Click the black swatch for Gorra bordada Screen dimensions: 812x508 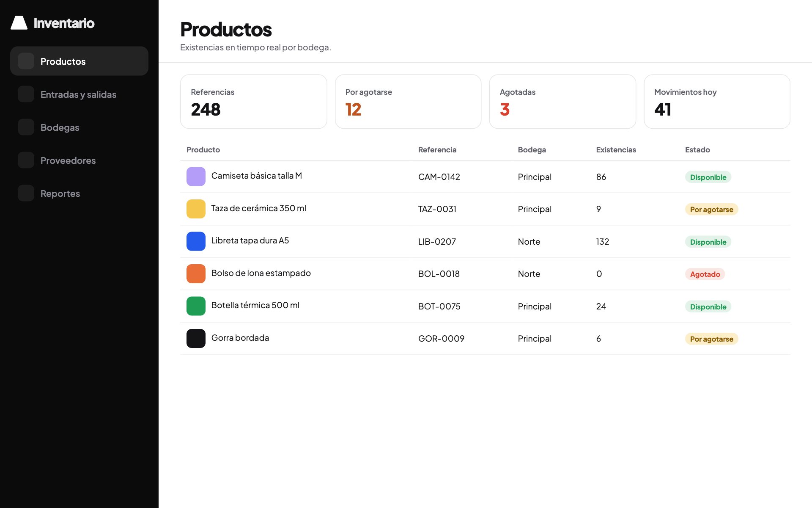(196, 338)
